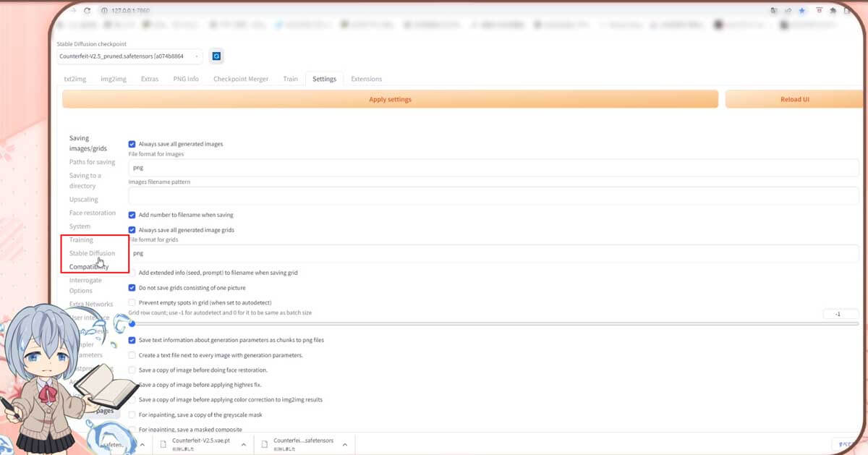The width and height of the screenshot is (868, 455).
Task: Click the bookmark star in address bar
Action: pos(802,11)
